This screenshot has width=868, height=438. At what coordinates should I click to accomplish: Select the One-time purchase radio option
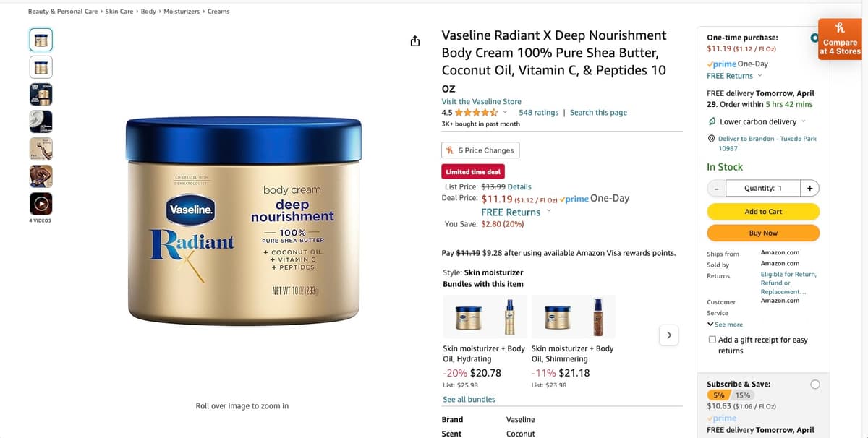click(815, 38)
